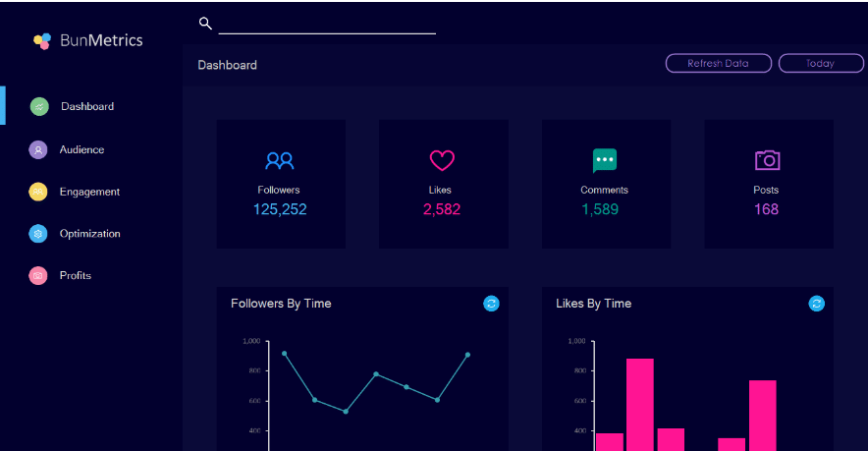Click the yellow Engagement sidebar icon
The image size is (868, 451).
pos(38,192)
